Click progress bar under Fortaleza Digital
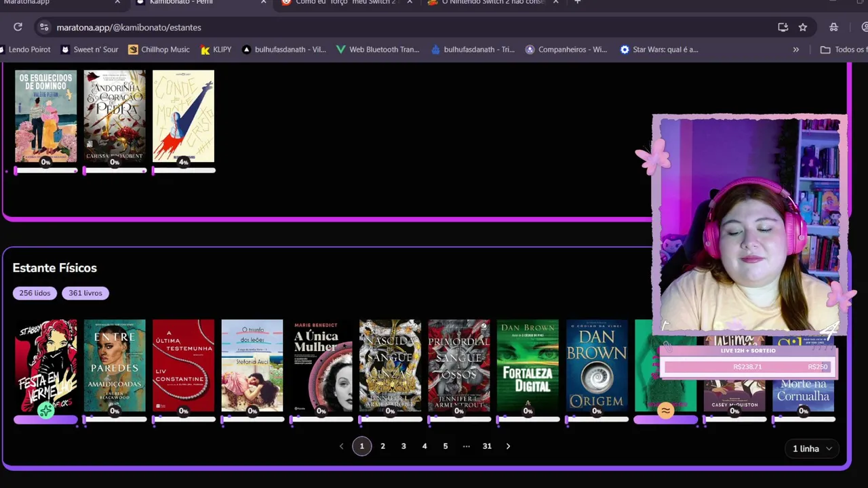868x488 pixels. [528, 420]
